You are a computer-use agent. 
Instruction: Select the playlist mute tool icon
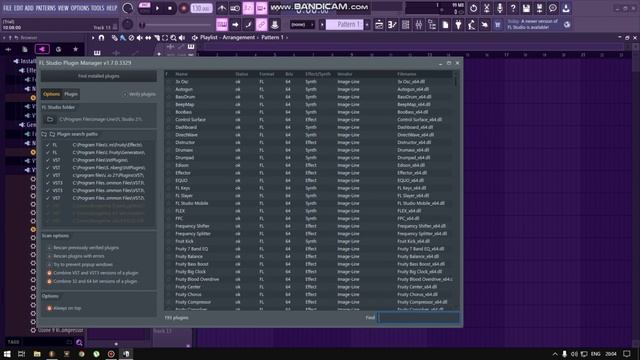click(140, 38)
